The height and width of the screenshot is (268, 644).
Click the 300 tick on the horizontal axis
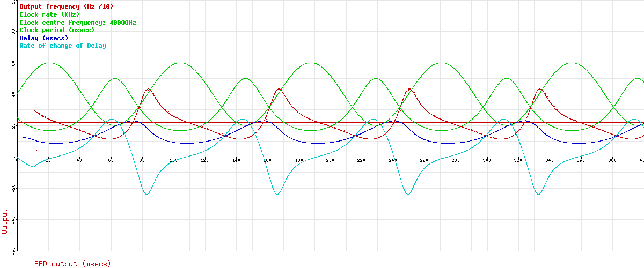point(486,160)
